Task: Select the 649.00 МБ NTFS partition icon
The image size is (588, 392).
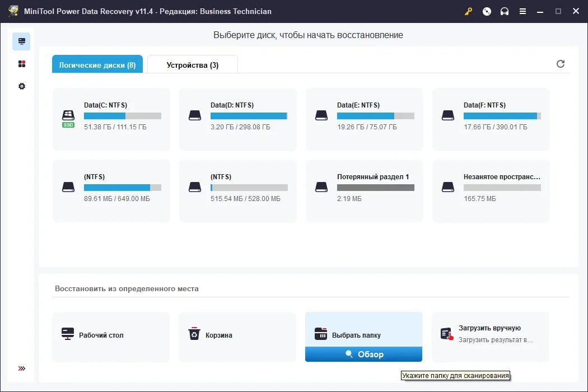Action: tap(68, 187)
